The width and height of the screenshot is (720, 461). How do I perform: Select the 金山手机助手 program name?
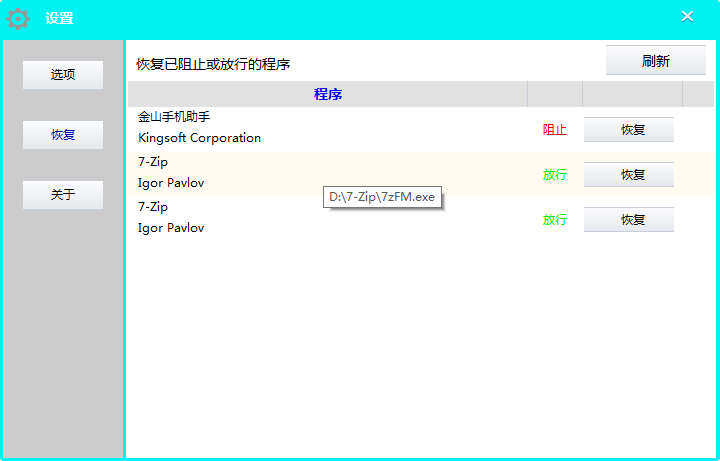[x=174, y=117]
